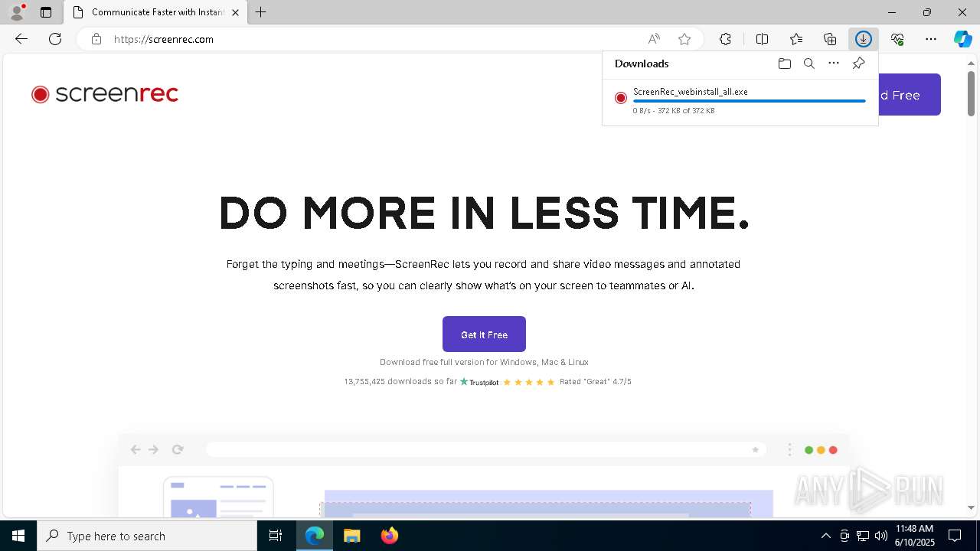Click Microsoft Edge taskbar icon

point(315,536)
